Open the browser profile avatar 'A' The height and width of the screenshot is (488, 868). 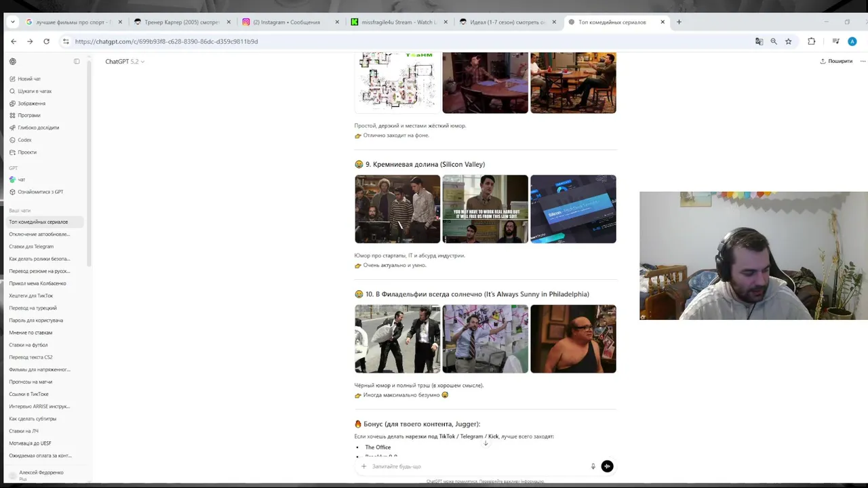852,41
